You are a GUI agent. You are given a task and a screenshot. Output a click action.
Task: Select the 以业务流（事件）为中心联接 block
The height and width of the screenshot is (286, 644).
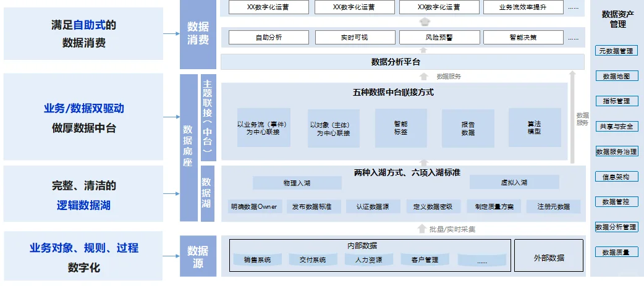pyautogui.click(x=264, y=128)
